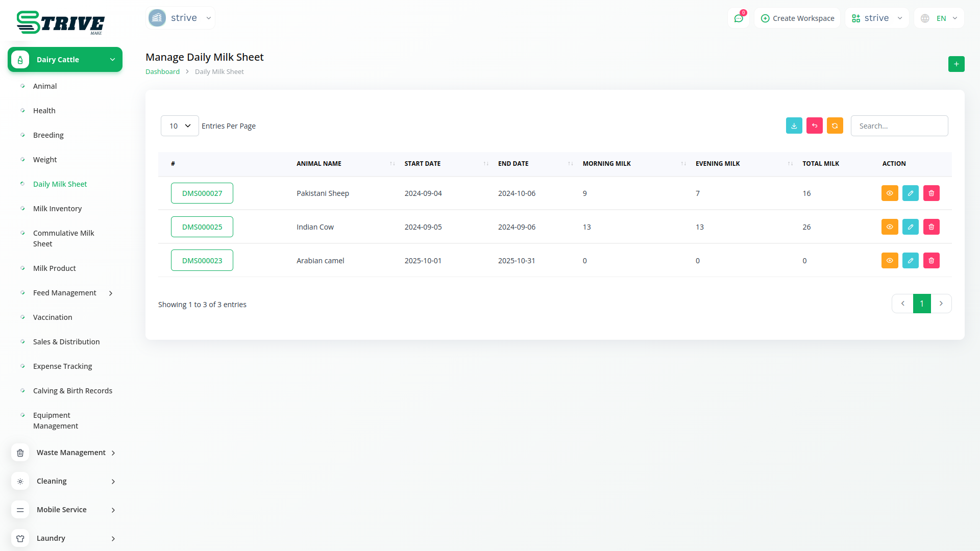This screenshot has width=980, height=551.
Task: Click the green add new milk sheet button
Action: [956, 64]
